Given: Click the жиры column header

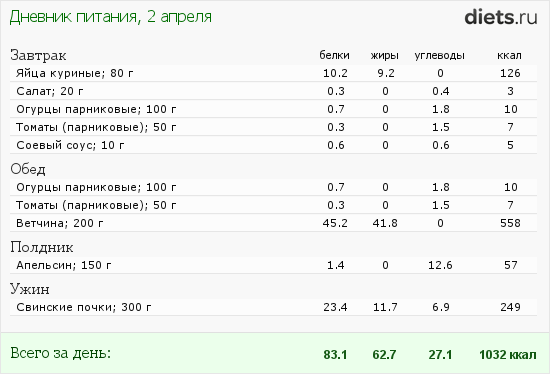Looking at the screenshot, I should 385,55.
